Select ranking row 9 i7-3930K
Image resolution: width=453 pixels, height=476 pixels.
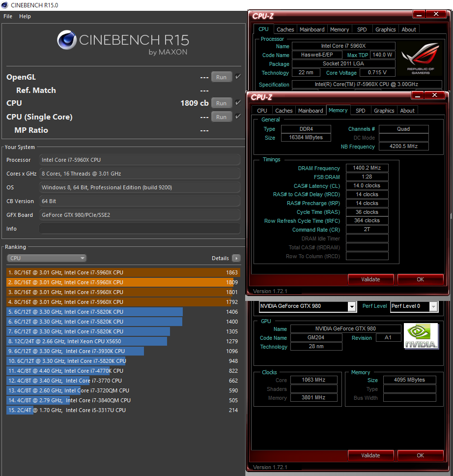click(x=123, y=351)
